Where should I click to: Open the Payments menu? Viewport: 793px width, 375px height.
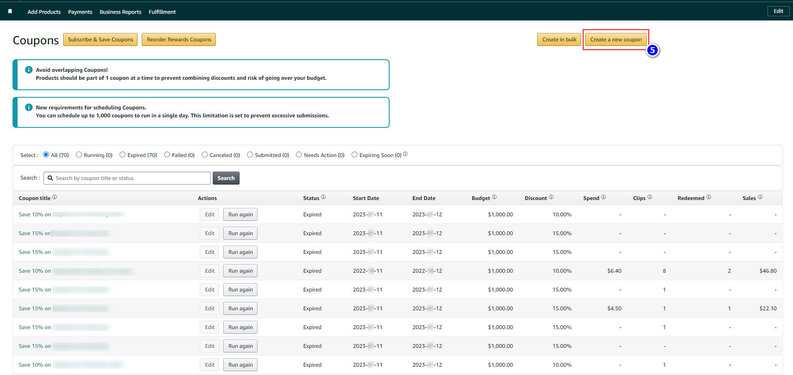coord(80,12)
